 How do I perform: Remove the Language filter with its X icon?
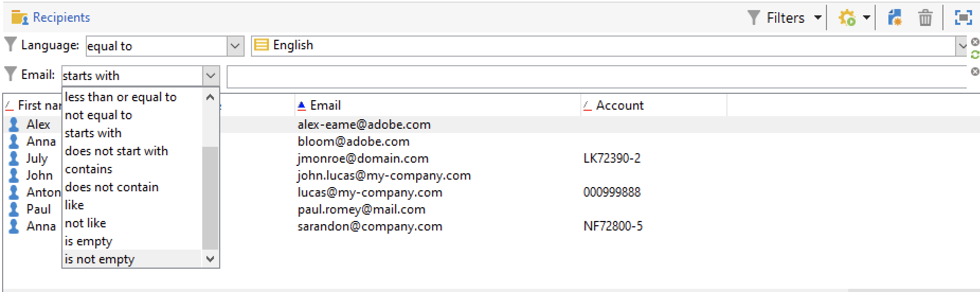click(x=975, y=42)
